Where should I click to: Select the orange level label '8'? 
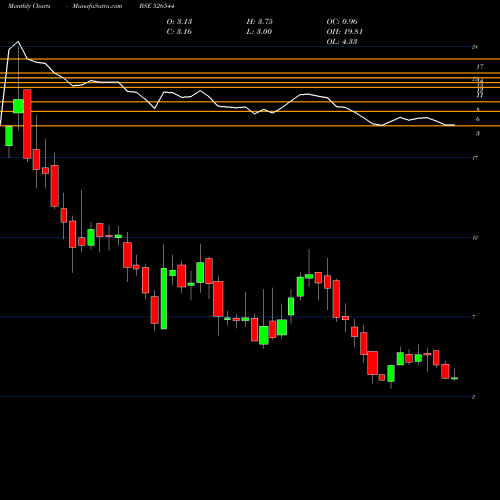point(478,109)
